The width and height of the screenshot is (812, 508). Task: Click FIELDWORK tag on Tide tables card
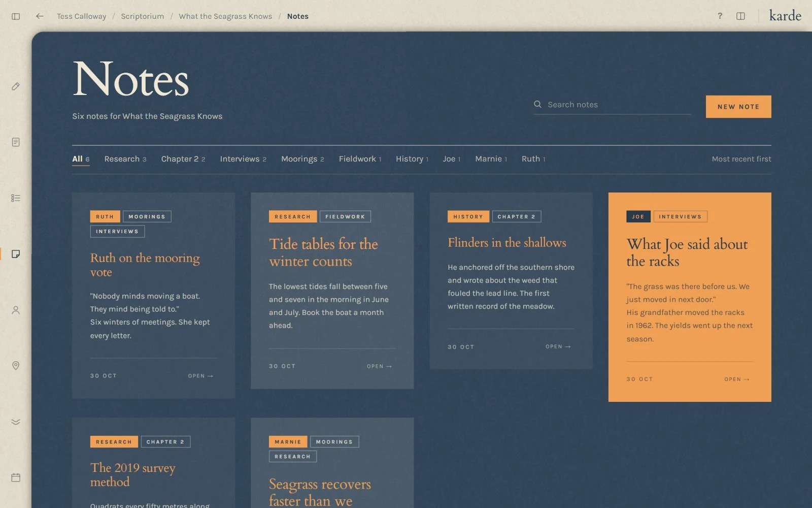point(345,216)
